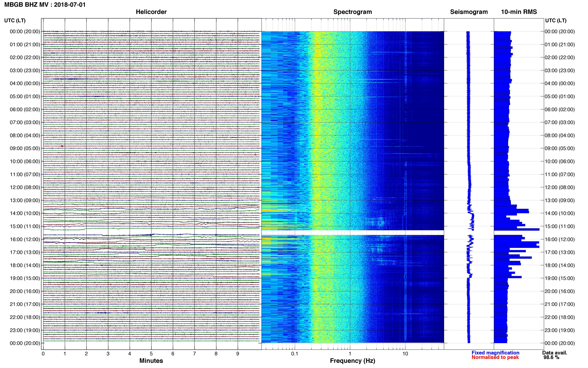This screenshot has width=588, height=368.
Task: Click '22:00 (18:00)' on the Helicorder time axis
Action: pos(25,317)
